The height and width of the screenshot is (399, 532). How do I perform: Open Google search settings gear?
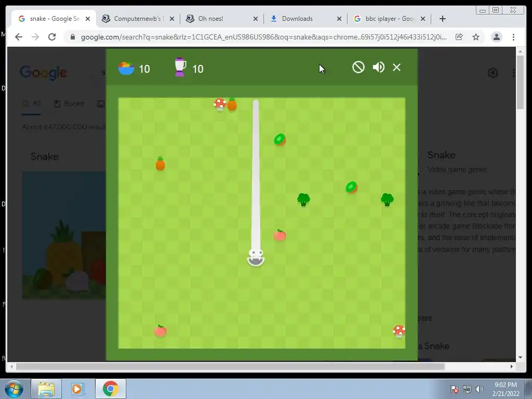coord(493,73)
